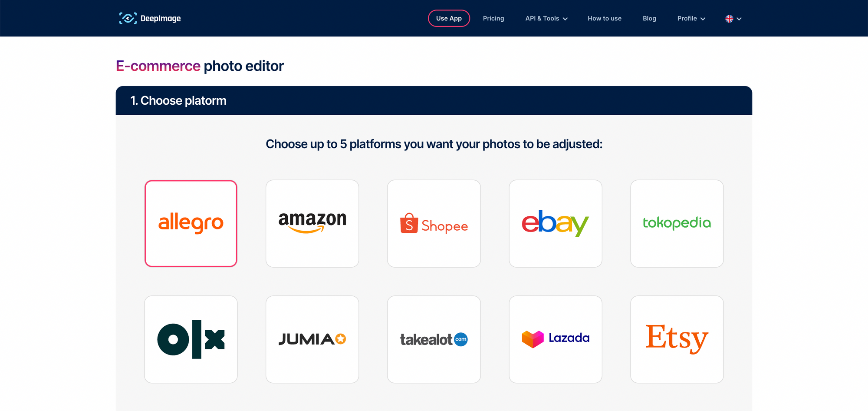Viewport: 868px width, 411px height.
Task: Open the Profile dropdown menu
Action: point(691,18)
